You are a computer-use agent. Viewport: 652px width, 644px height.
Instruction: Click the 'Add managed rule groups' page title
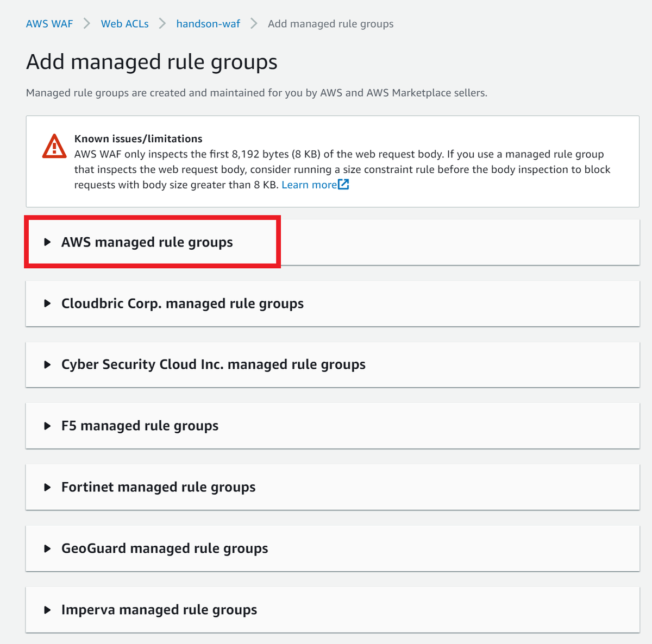152,62
